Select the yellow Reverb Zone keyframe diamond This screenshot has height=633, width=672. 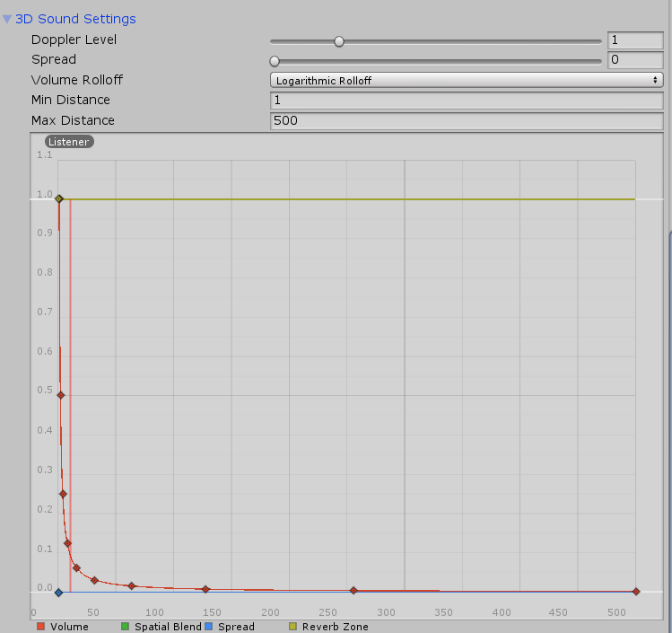click(x=59, y=198)
